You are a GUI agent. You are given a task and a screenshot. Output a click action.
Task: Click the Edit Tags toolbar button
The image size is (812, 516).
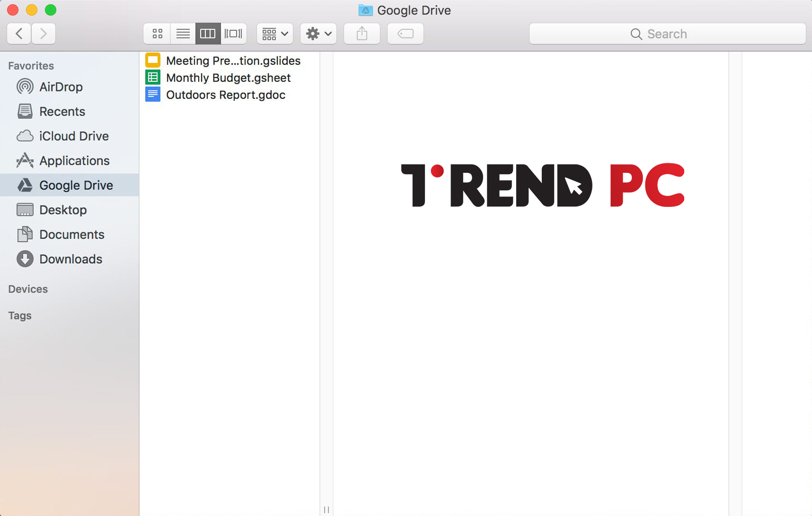[x=406, y=34]
